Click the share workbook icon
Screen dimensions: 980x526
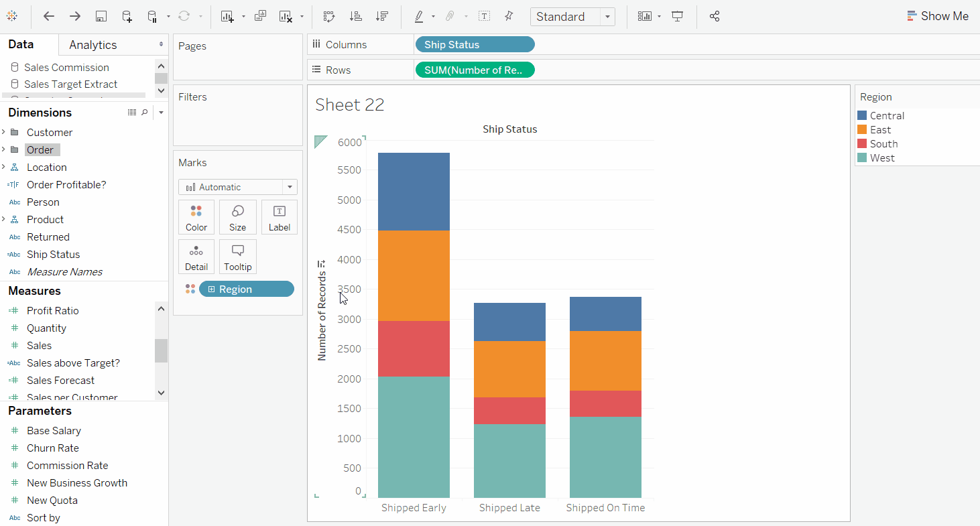click(x=715, y=17)
